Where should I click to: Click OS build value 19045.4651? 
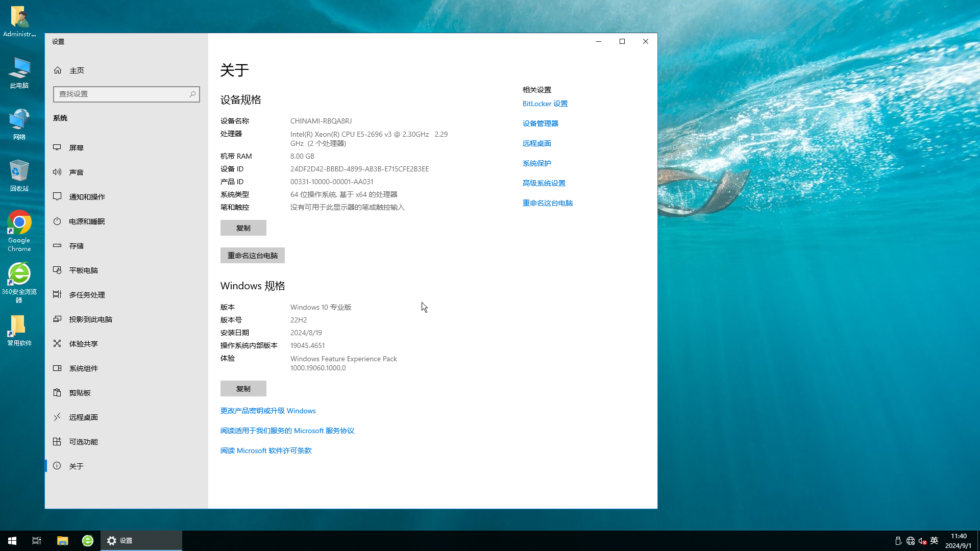[307, 345]
